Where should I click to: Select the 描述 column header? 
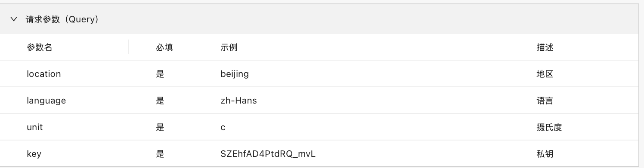545,47
